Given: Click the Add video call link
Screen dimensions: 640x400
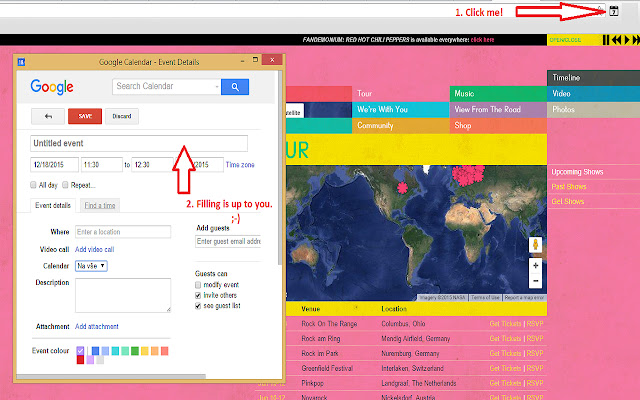Looking at the screenshot, I should point(95,249).
